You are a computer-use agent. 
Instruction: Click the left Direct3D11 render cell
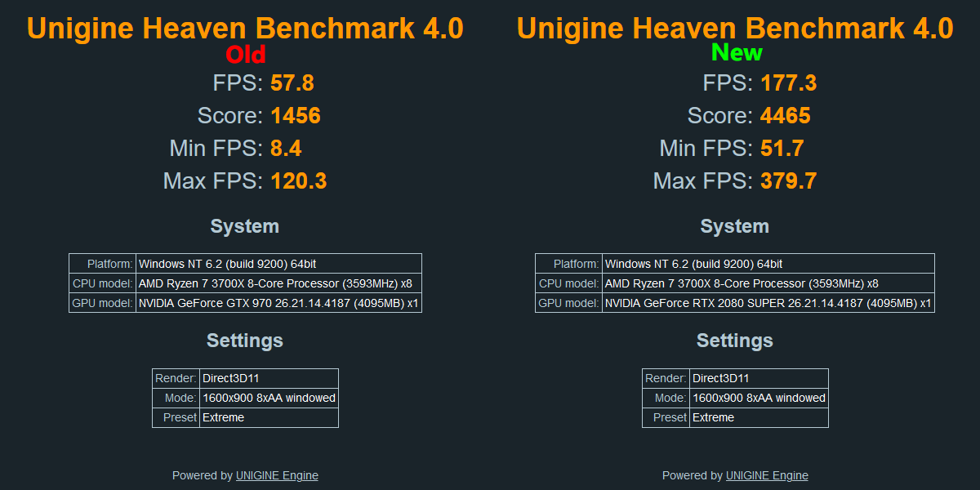(x=269, y=378)
